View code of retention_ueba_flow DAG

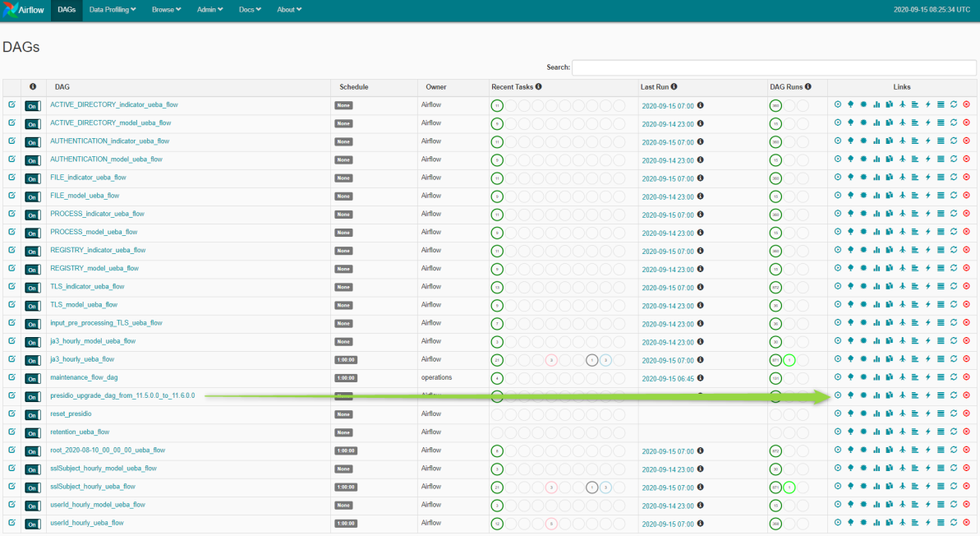click(927, 432)
